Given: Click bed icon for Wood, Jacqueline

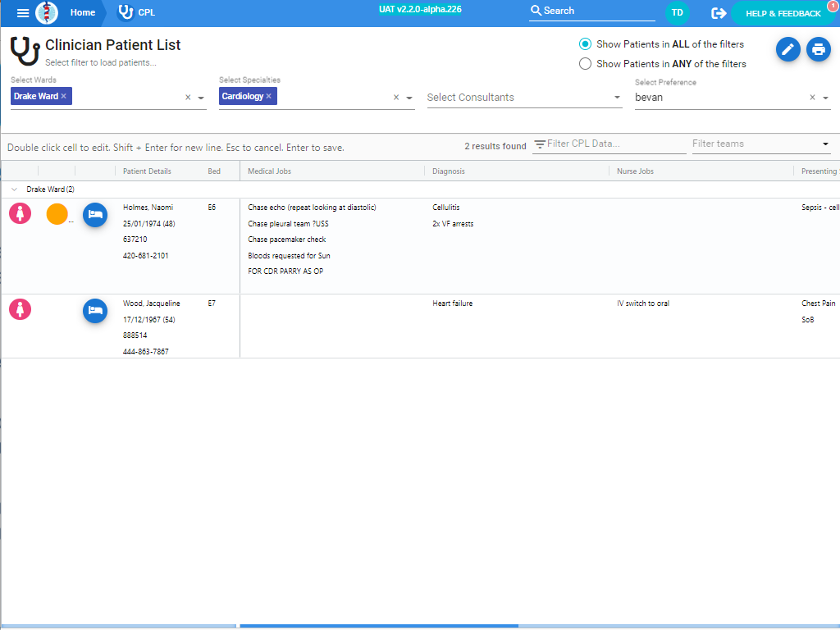Looking at the screenshot, I should [95, 311].
